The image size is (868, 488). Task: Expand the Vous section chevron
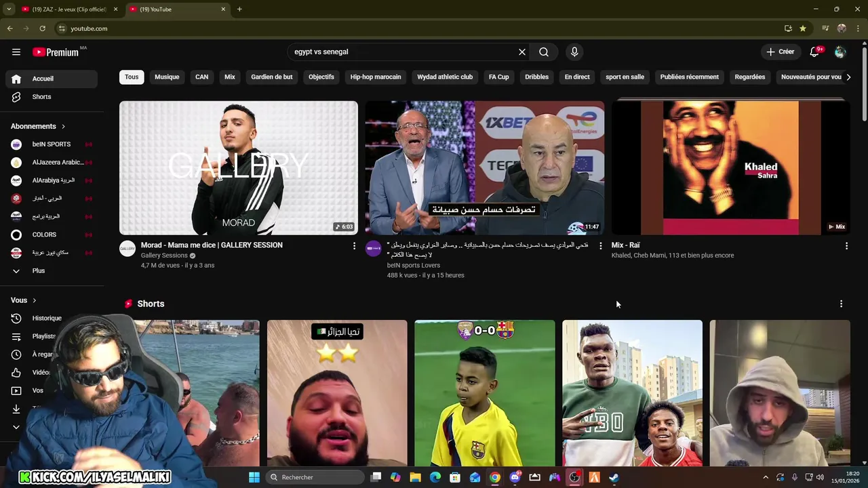(x=34, y=300)
